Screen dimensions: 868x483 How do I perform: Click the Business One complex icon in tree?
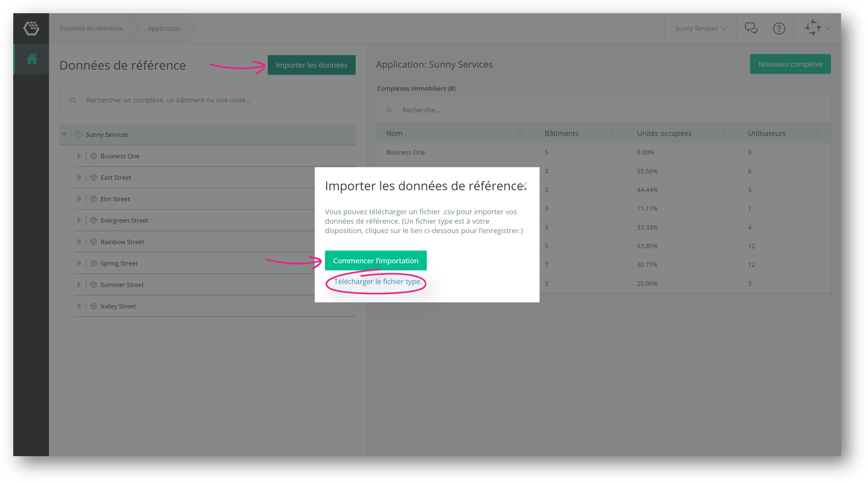click(94, 156)
